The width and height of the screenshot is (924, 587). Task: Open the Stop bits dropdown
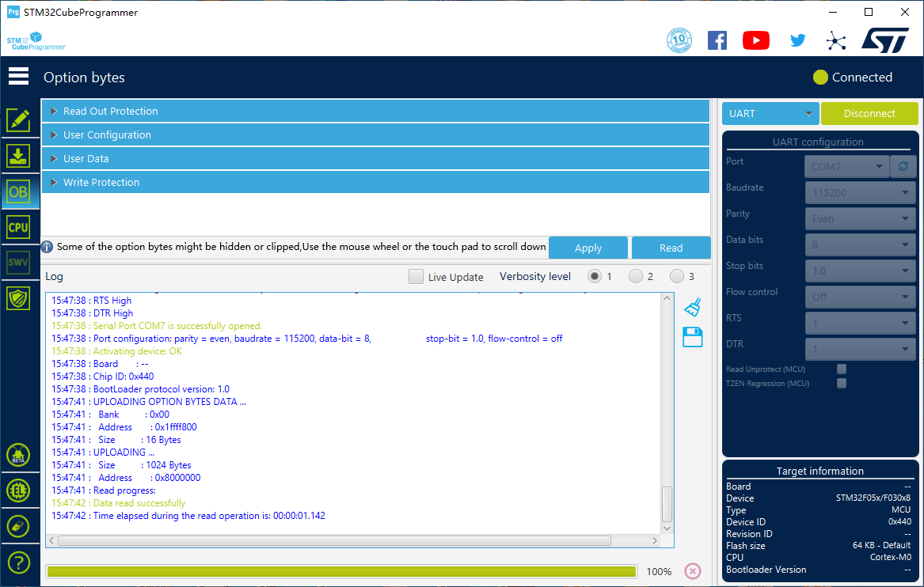pyautogui.click(x=861, y=271)
